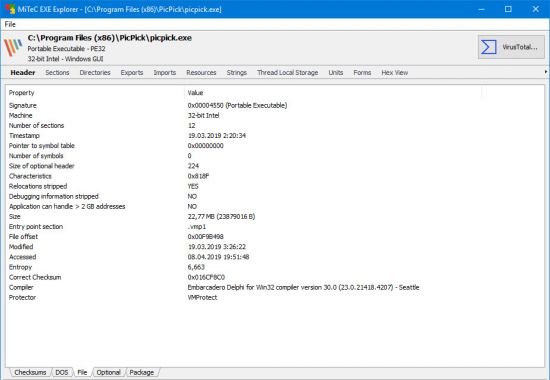Select the Number of sections row
Screen dimensions: 550x380
point(276,126)
